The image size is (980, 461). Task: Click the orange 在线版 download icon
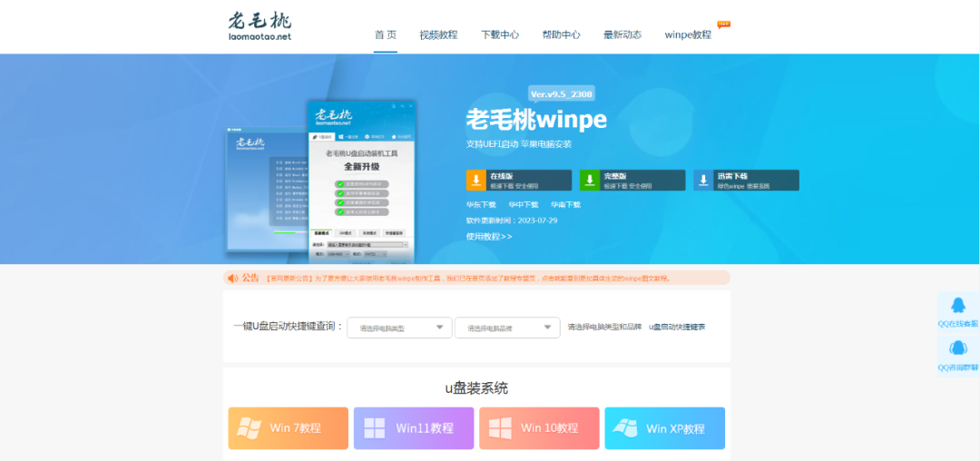[475, 180]
